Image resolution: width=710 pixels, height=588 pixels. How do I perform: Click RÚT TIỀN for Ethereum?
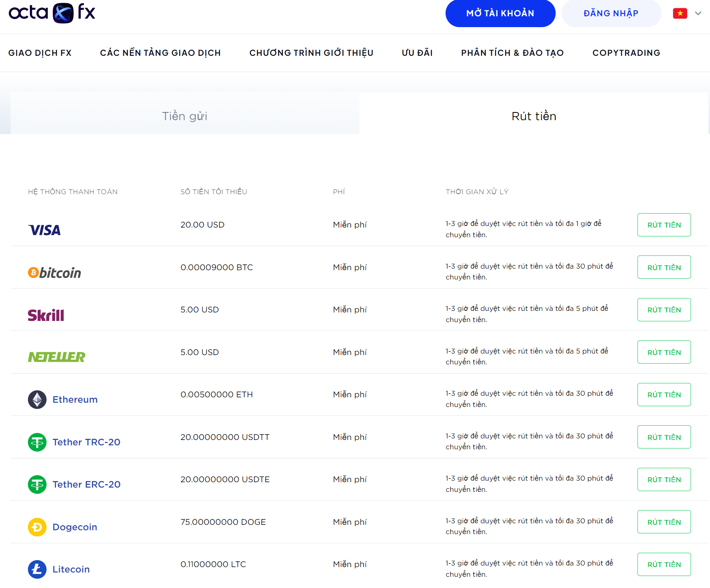pyautogui.click(x=664, y=395)
